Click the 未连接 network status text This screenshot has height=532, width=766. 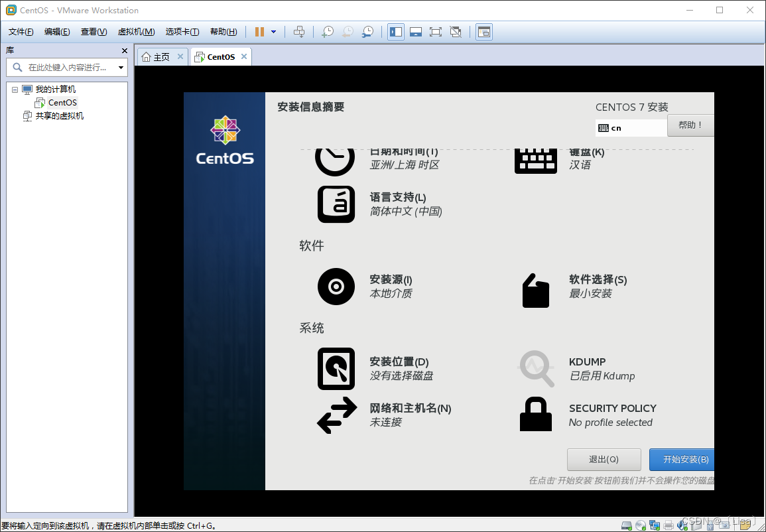[385, 422]
